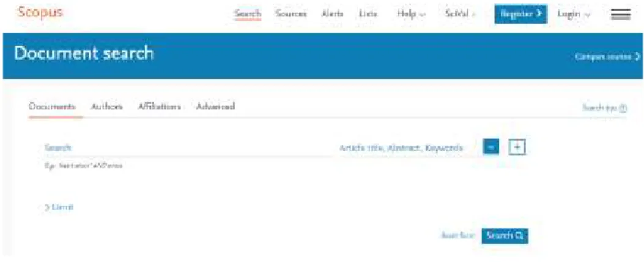Viewport: 644px width, 262px height.
Task: Open Search tips help link
Action: (605, 108)
